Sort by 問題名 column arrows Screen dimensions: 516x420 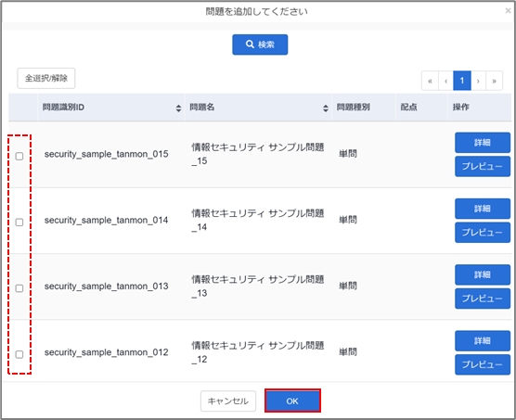pyautogui.click(x=326, y=108)
